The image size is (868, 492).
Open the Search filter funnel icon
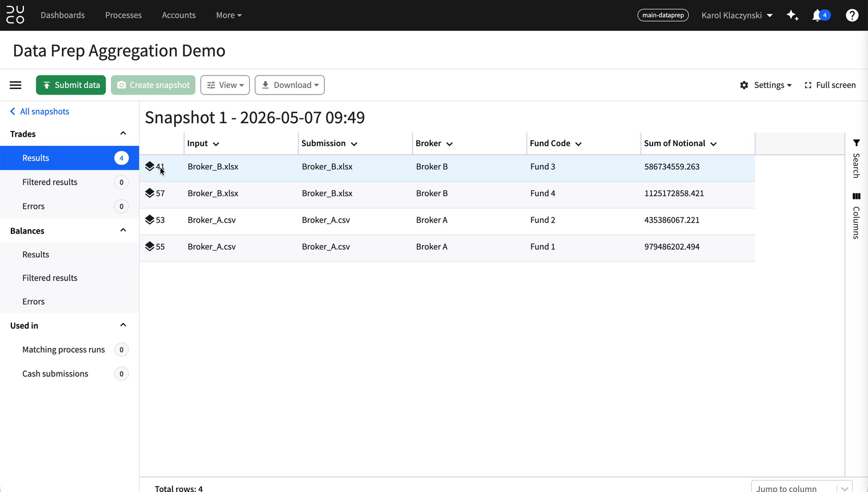tap(857, 143)
